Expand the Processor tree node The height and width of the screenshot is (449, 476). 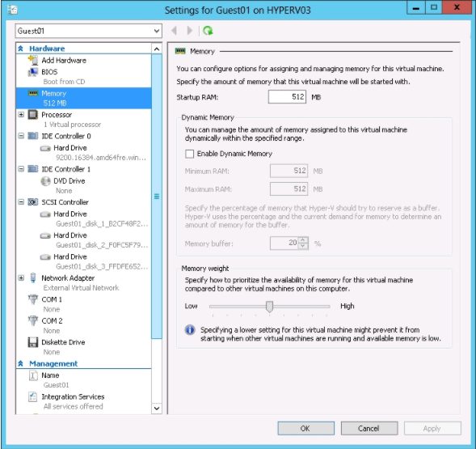click(21, 115)
